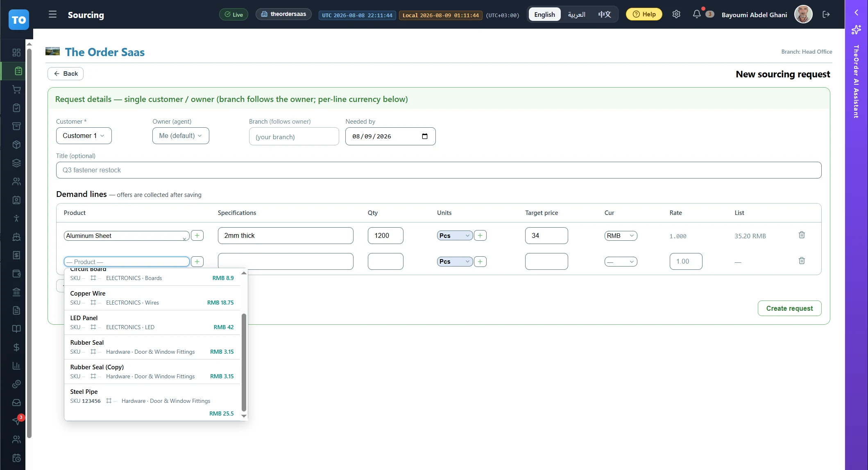868x470 pixels.
Task: Open the Owner Me (default) dropdown
Action: (x=181, y=136)
